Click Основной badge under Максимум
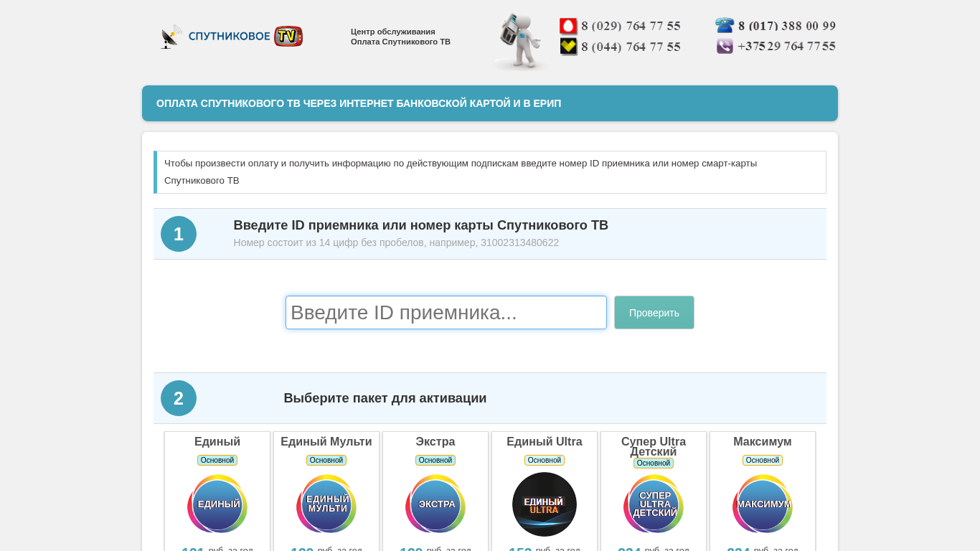Image resolution: width=980 pixels, height=551 pixels. click(763, 461)
